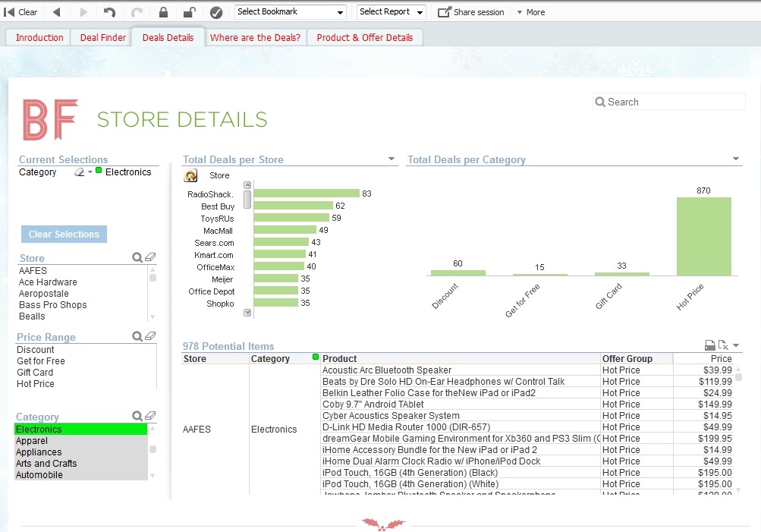Select Ace Hardware in the Store list
This screenshot has height=532, width=761.
click(x=81, y=282)
